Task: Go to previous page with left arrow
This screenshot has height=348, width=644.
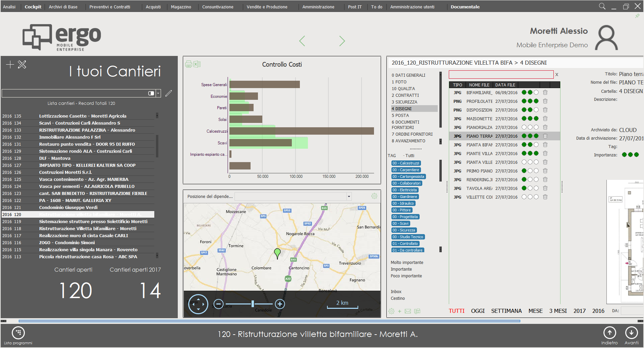Action: click(x=302, y=41)
